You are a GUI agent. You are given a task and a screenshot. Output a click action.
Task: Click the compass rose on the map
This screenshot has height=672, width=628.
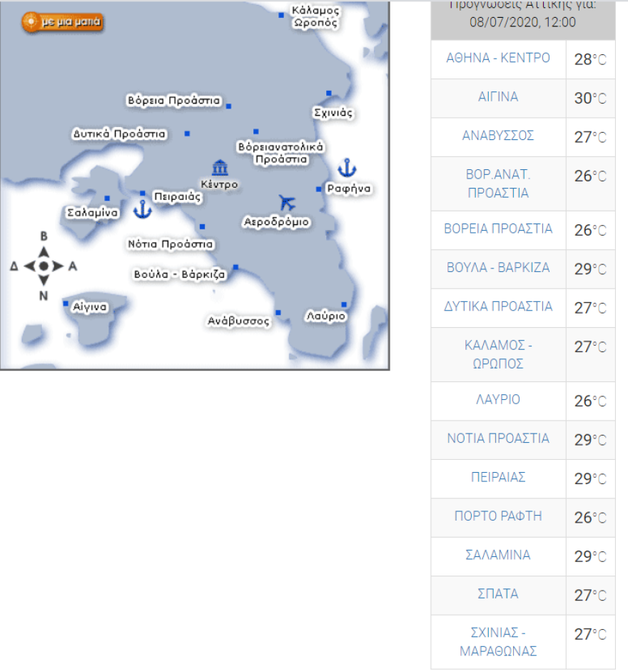(x=44, y=266)
